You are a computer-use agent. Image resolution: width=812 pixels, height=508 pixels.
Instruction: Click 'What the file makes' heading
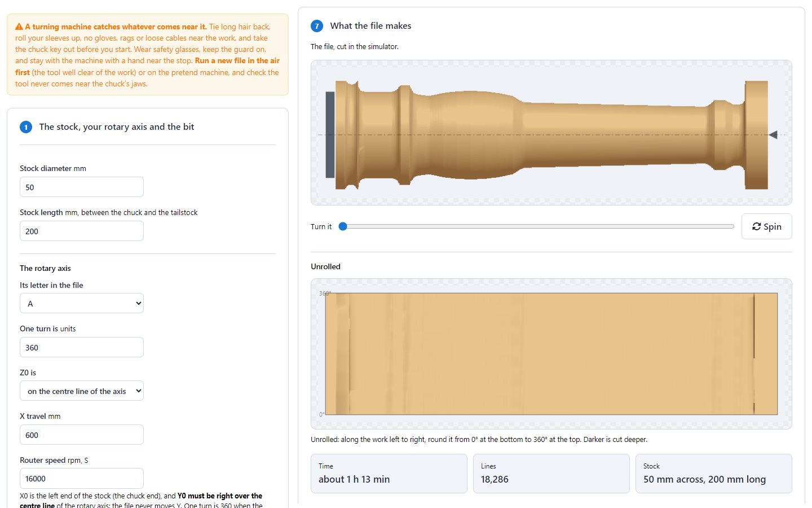[370, 26]
